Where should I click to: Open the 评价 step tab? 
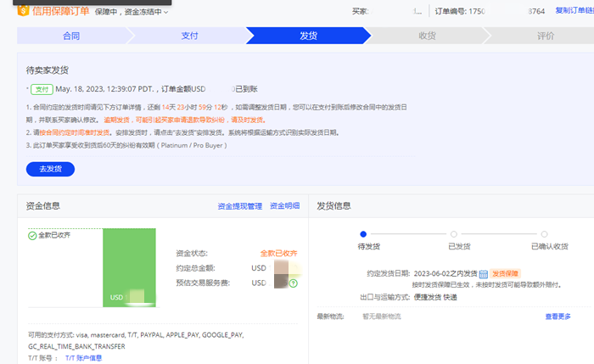(x=546, y=36)
